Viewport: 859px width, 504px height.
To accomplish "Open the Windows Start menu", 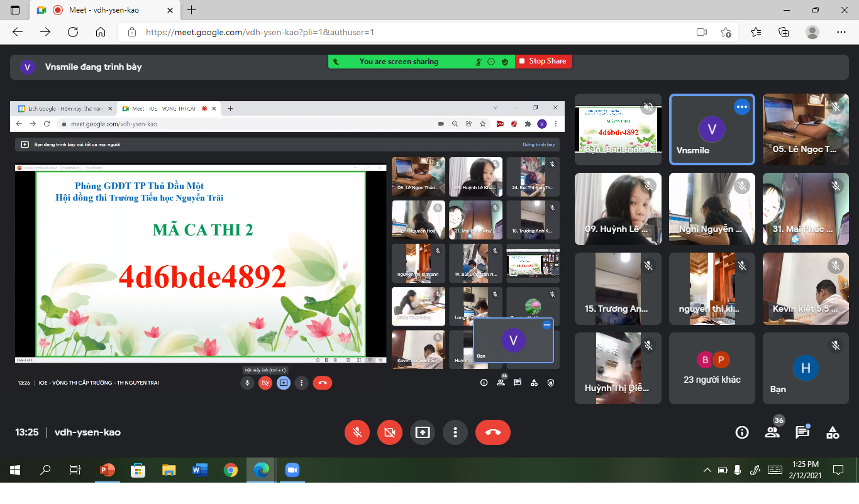I will 15,470.
